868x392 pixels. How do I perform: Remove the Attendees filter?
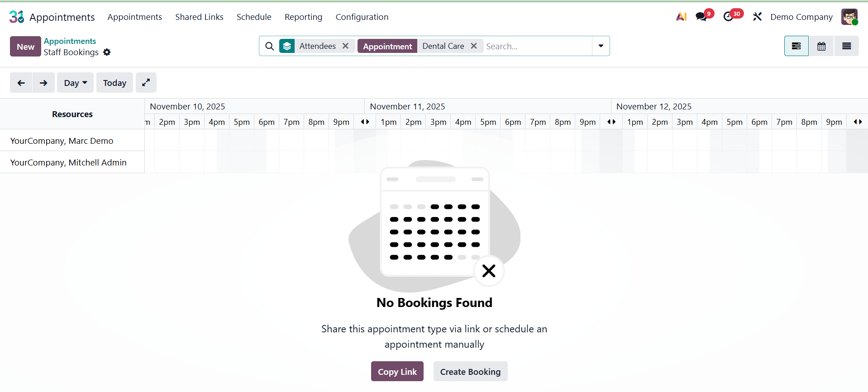(x=345, y=46)
